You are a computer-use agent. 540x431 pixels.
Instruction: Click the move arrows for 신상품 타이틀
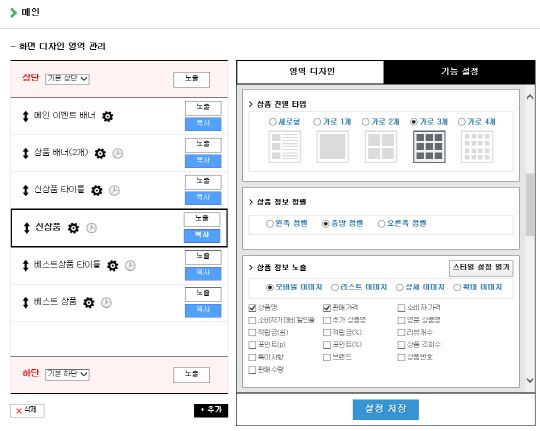click(25, 190)
